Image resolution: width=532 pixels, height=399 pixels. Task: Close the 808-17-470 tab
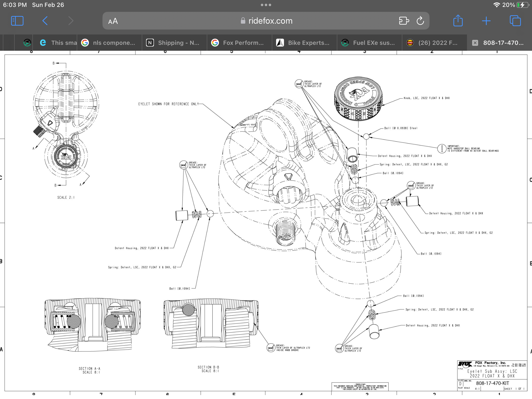click(x=475, y=43)
